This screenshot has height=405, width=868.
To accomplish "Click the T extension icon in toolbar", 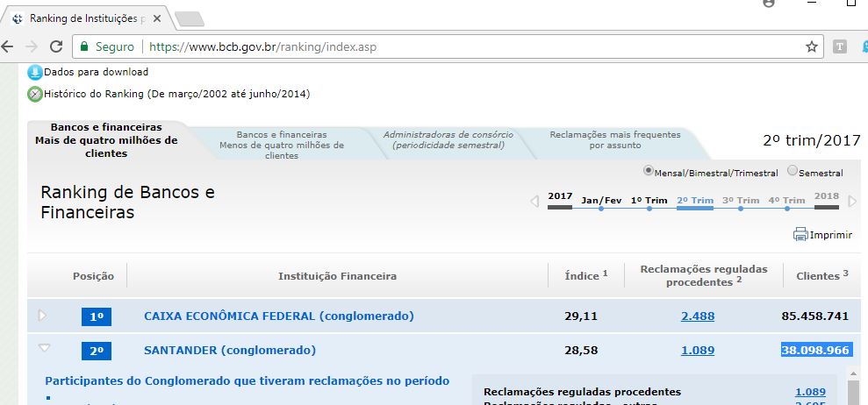I will click(840, 47).
